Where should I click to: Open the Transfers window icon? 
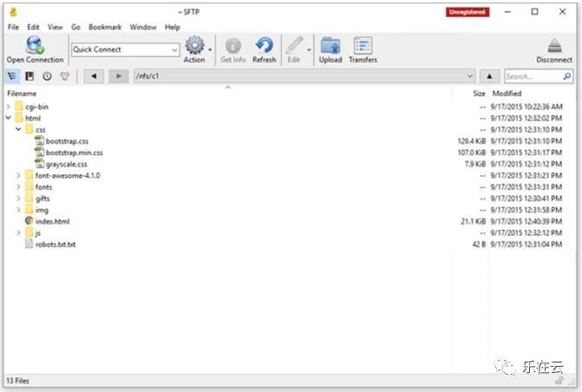pos(363,45)
